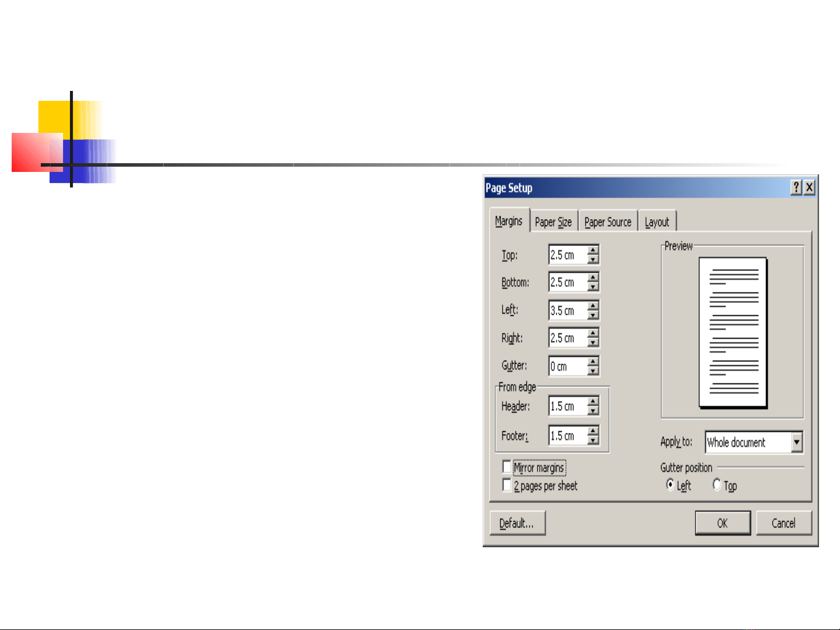Open the Paper Source tab
Screen dimensions: 840x630
(607, 222)
